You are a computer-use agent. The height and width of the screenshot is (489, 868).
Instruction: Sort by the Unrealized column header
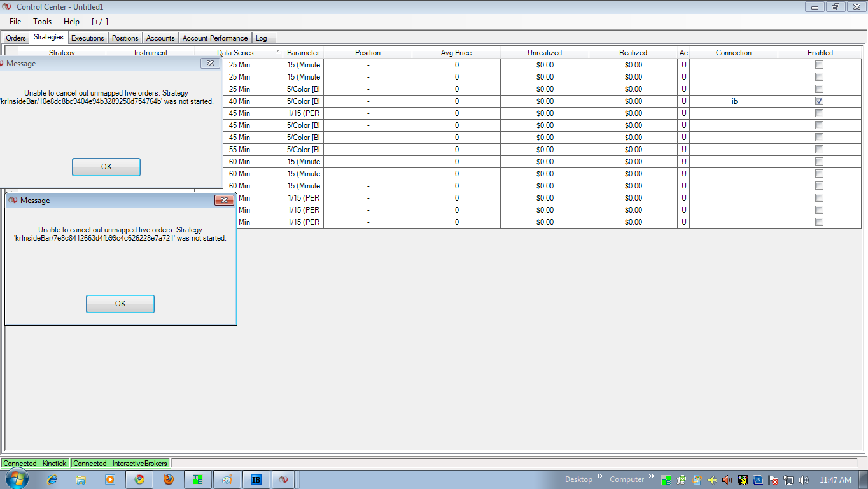click(545, 53)
